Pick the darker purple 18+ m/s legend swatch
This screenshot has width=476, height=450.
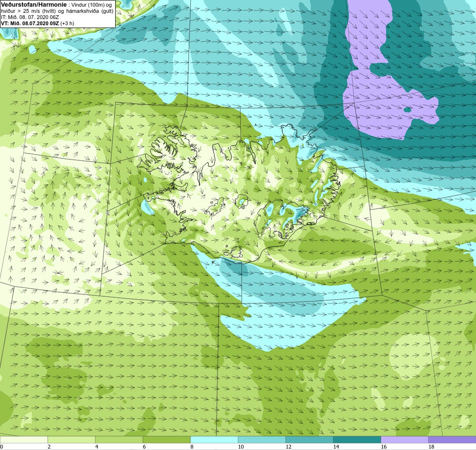[452, 440]
